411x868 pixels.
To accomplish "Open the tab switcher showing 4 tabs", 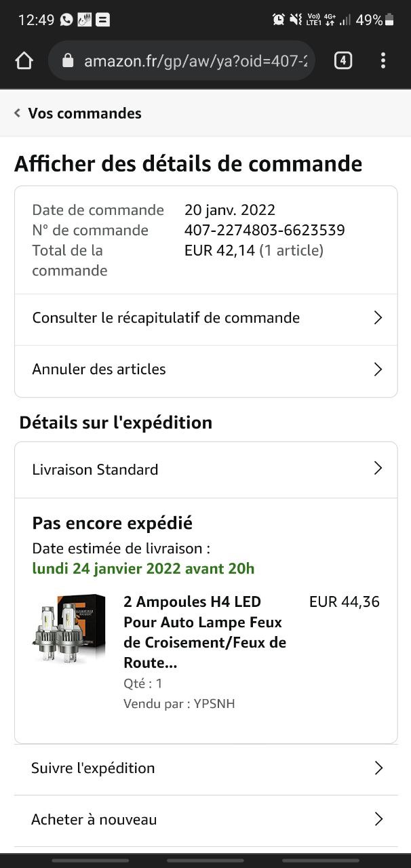I will (x=343, y=61).
